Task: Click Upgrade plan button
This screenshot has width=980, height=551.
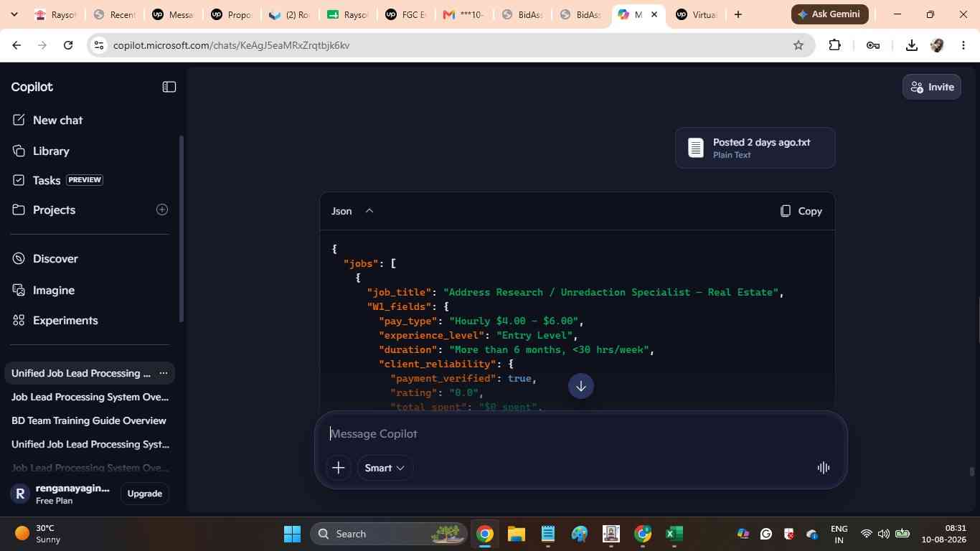Action: click(144, 494)
